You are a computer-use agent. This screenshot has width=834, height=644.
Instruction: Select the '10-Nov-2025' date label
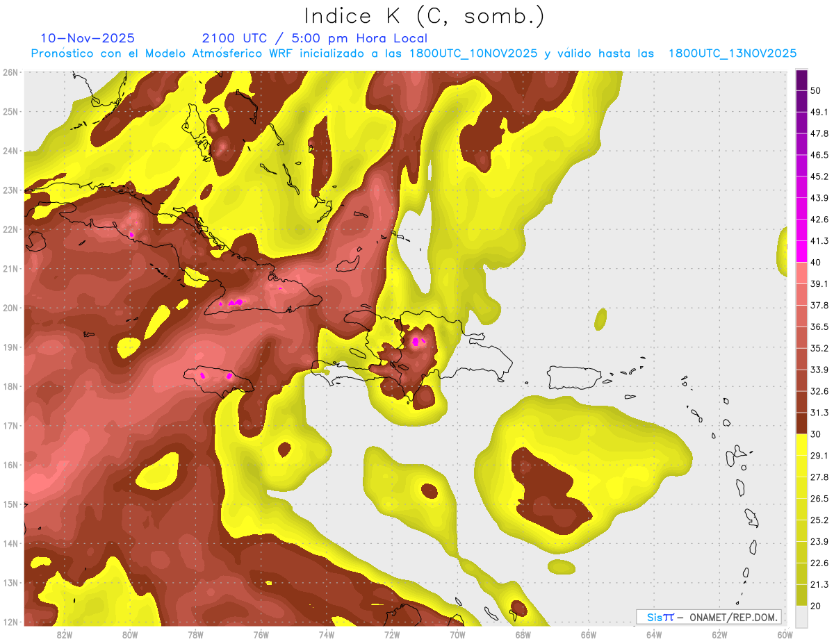point(88,38)
